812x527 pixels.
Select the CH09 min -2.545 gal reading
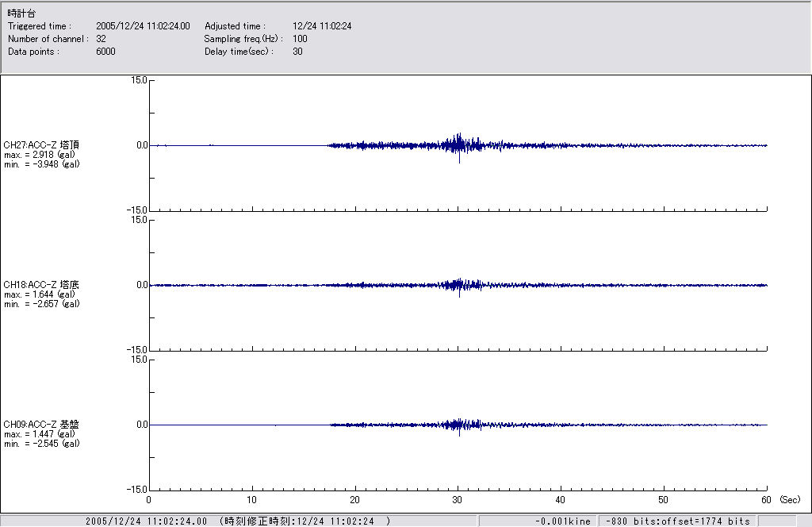41,444
